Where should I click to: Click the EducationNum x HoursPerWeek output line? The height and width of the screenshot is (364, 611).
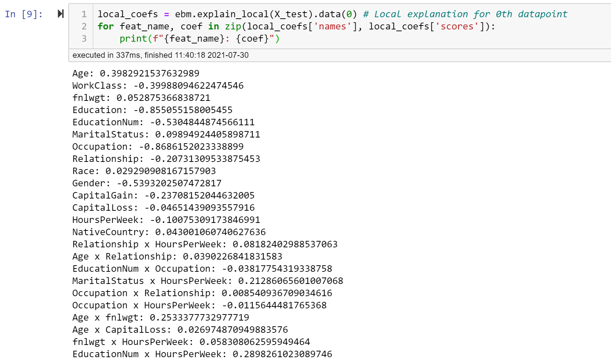(x=202, y=354)
